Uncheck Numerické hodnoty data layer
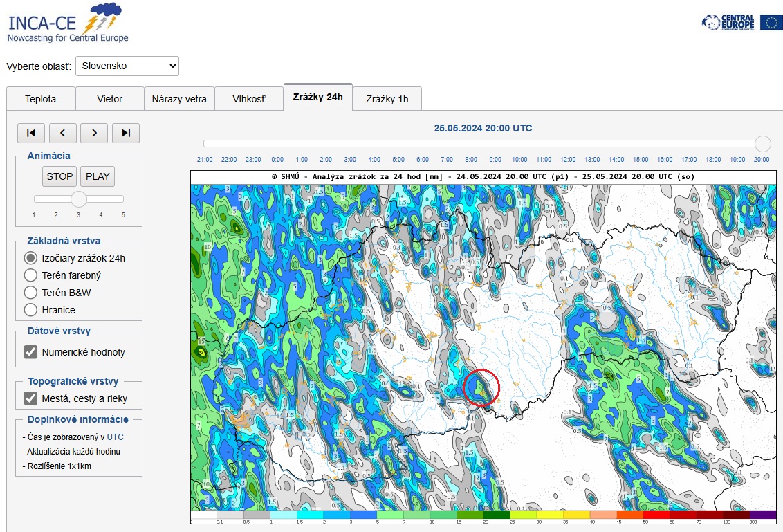 click(31, 352)
